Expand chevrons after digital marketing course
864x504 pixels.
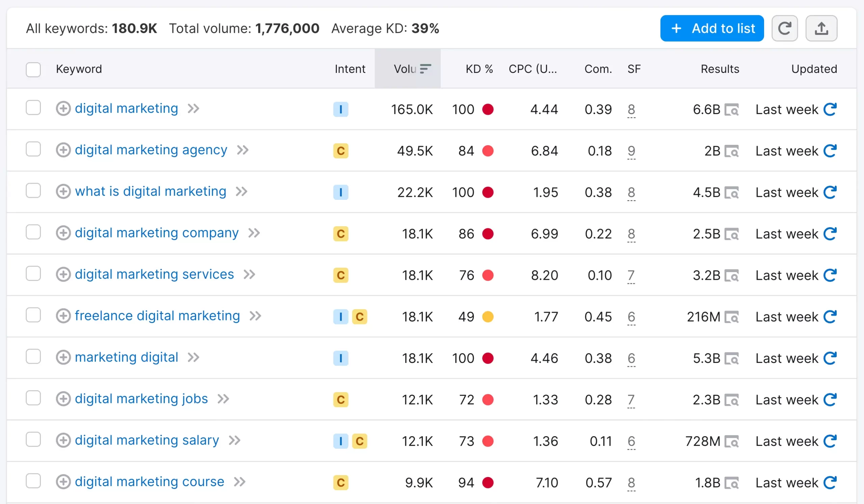tap(240, 482)
